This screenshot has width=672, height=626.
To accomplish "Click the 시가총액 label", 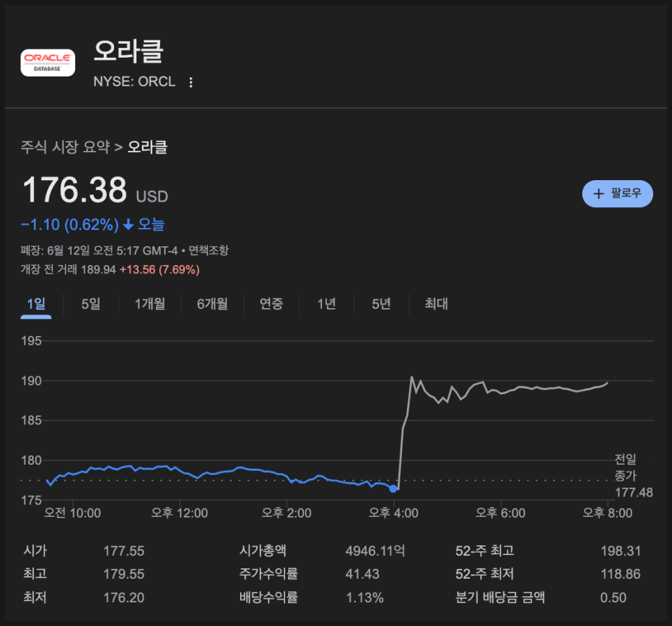I will pos(263,551).
